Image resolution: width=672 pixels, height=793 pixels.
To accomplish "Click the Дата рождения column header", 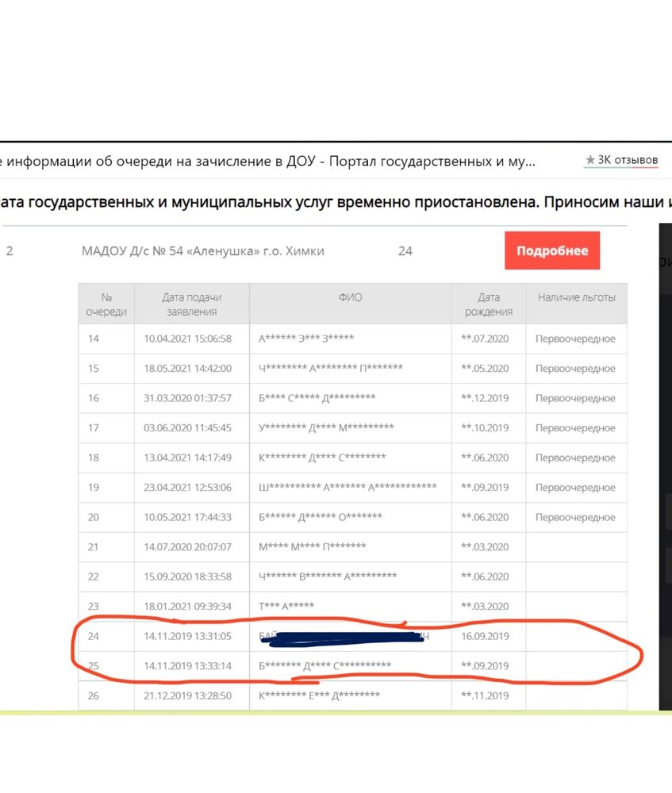I will click(x=489, y=303).
